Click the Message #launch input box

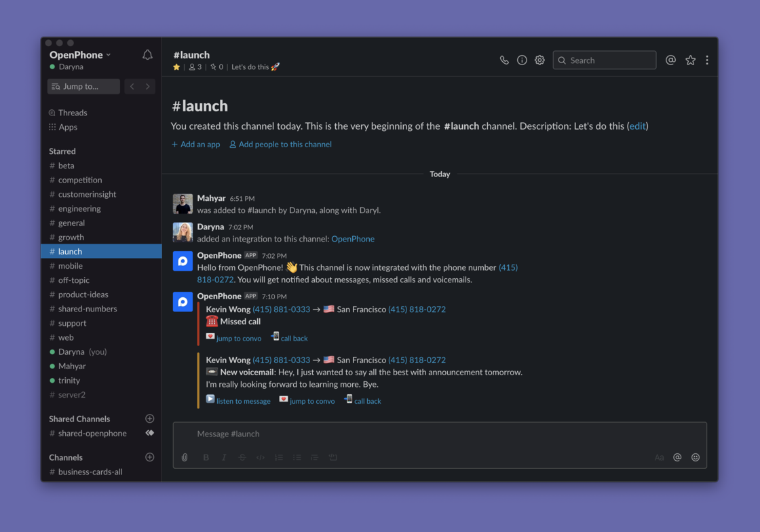(440, 434)
